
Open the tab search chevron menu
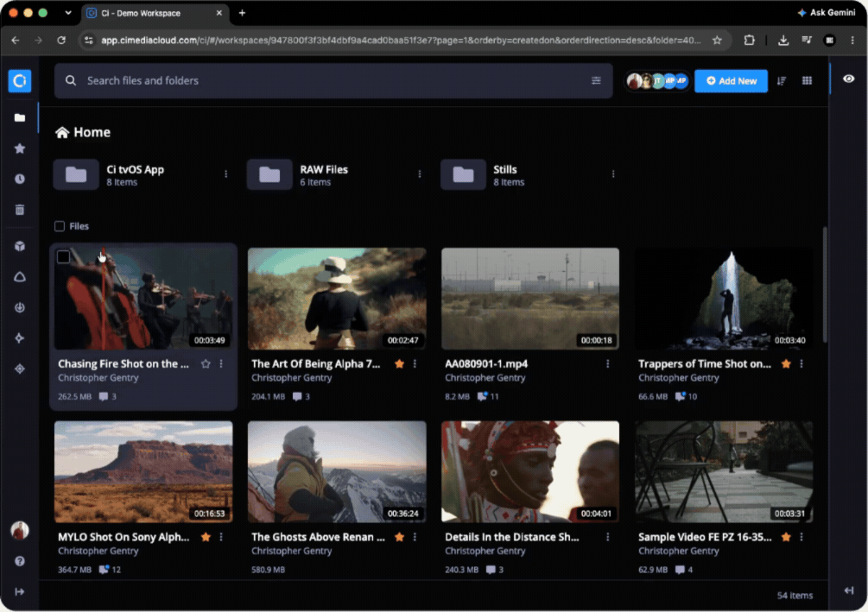pos(68,13)
